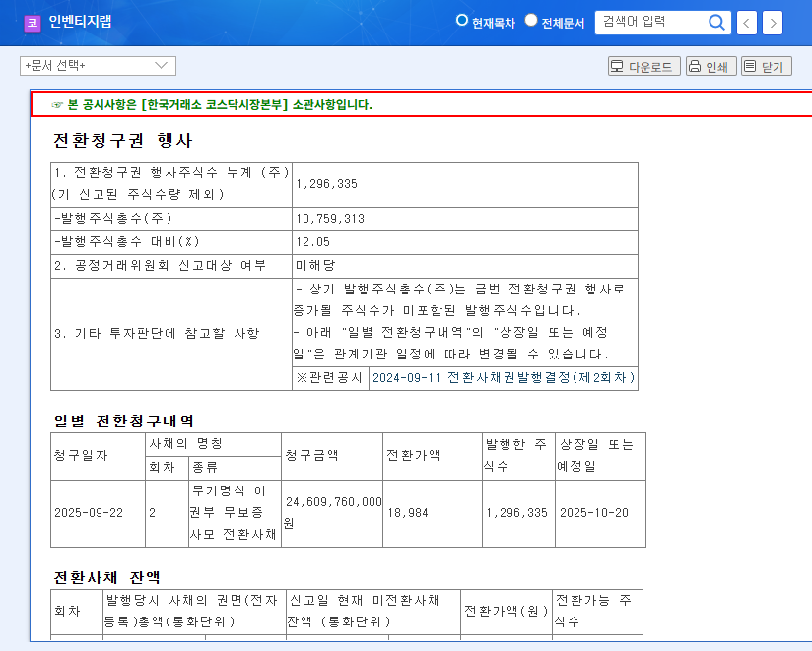Viewport: 812px width, 651px height.
Task: Open the +문서 선택+ dropdown
Action: (98, 66)
